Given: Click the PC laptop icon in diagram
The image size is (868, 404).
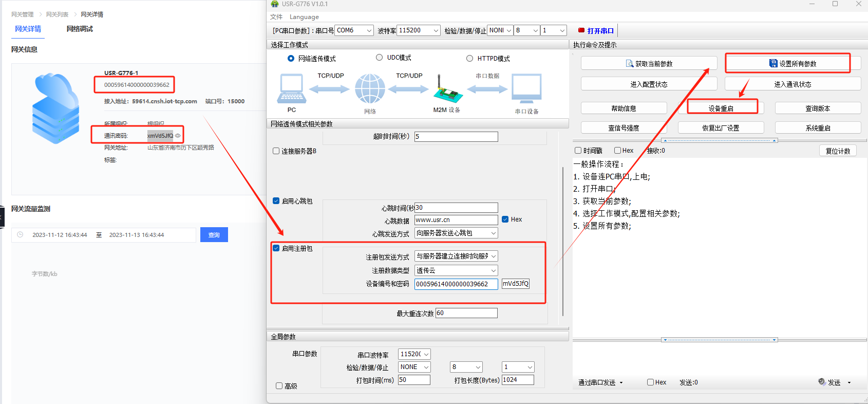Looking at the screenshot, I should point(292,89).
